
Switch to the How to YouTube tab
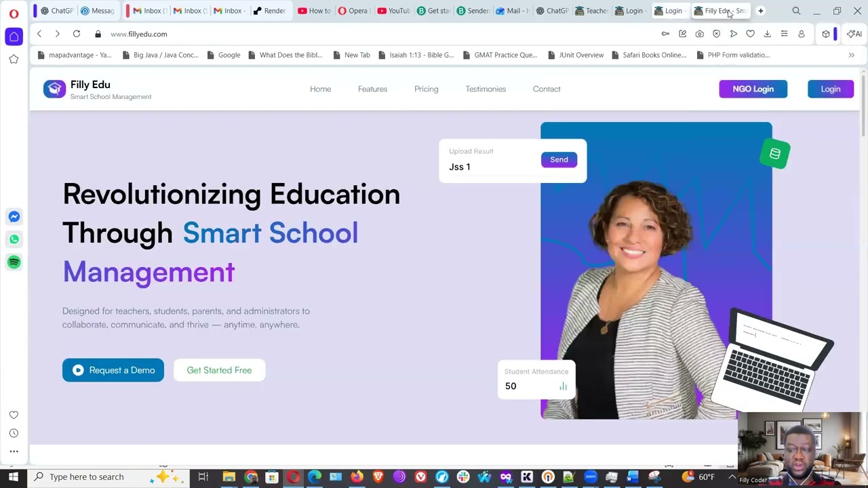tap(314, 11)
